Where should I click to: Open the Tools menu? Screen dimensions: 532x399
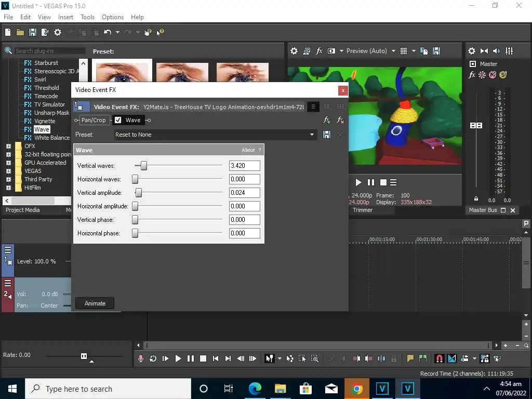[x=87, y=17]
